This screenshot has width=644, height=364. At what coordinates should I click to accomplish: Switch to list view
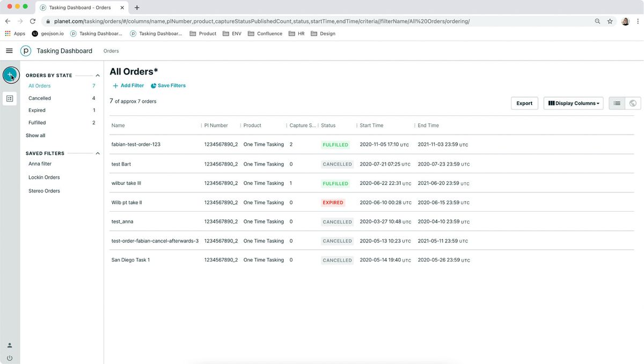(617, 103)
